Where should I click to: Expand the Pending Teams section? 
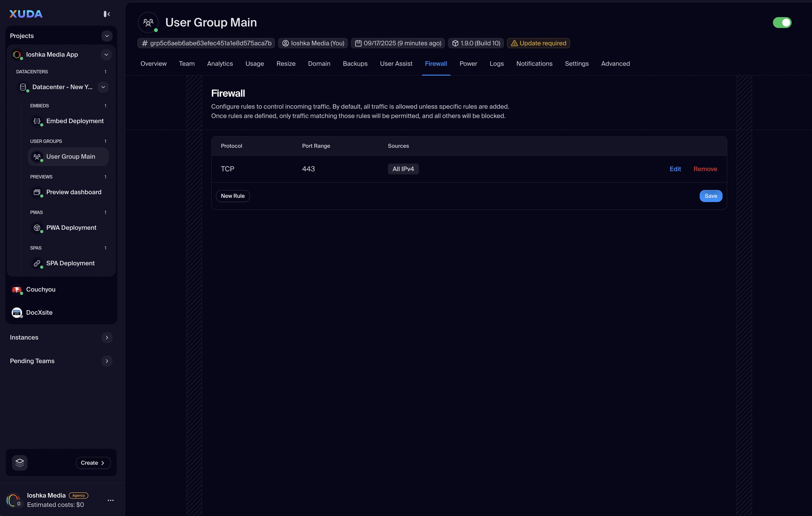pos(107,361)
